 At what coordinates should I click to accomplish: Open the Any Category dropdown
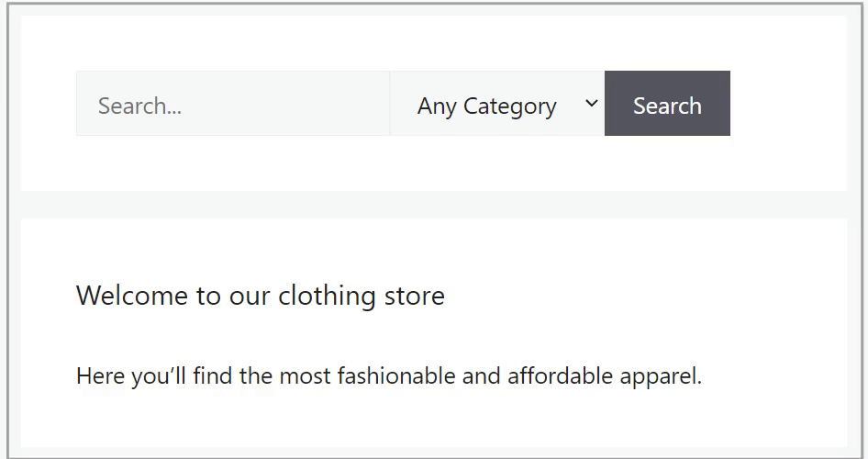pos(496,104)
